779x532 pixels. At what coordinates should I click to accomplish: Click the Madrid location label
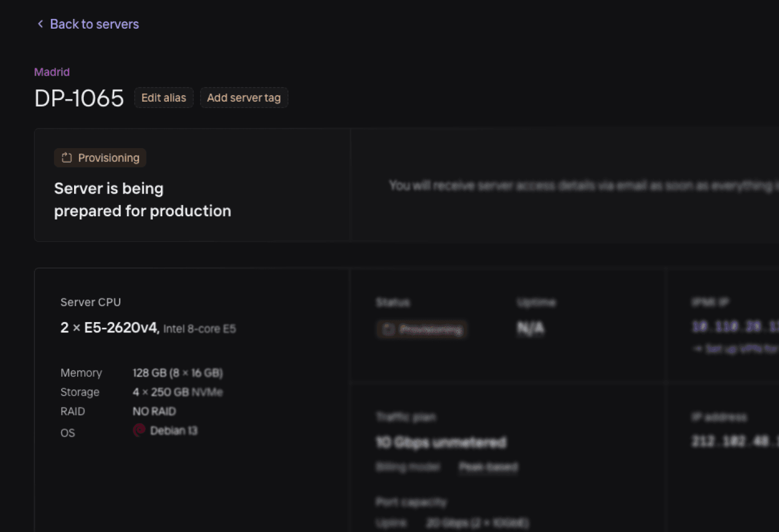tap(52, 72)
